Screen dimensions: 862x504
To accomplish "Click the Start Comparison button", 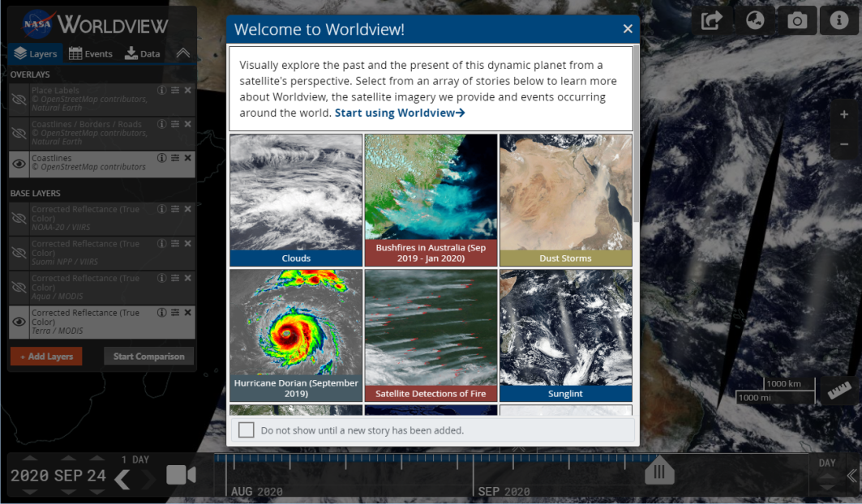I will [x=148, y=357].
